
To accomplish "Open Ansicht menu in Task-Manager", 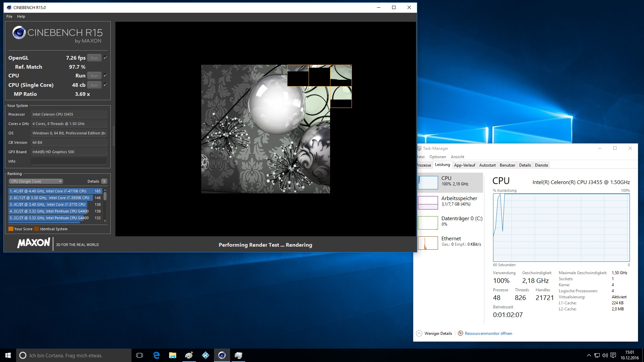I will coord(458,157).
